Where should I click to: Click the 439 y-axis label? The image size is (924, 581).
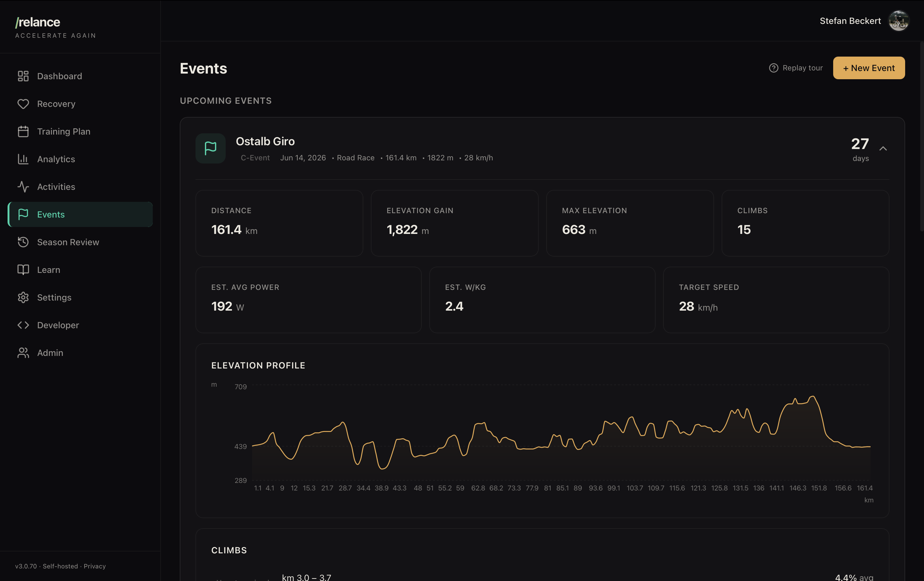(241, 446)
